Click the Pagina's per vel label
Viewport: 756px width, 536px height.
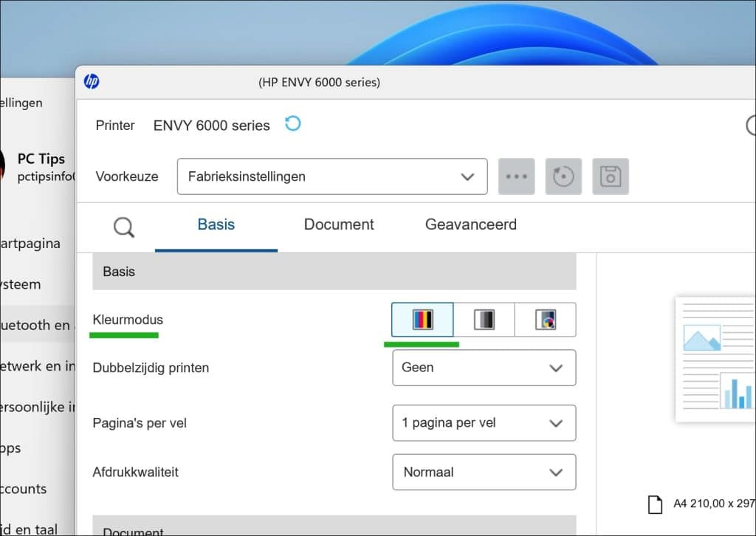tap(140, 423)
